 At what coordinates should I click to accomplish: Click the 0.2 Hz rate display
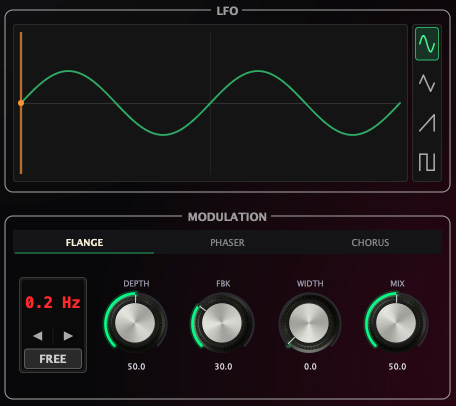(x=53, y=302)
